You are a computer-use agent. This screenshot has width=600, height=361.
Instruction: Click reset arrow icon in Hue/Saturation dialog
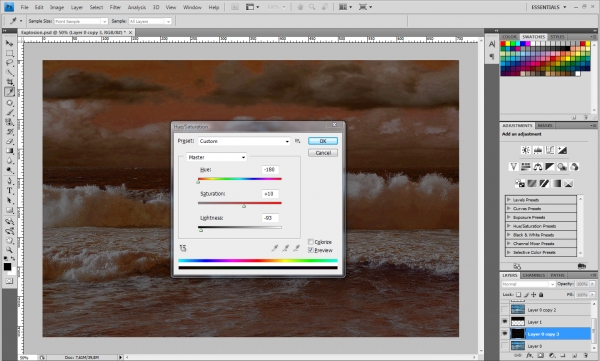point(183,248)
